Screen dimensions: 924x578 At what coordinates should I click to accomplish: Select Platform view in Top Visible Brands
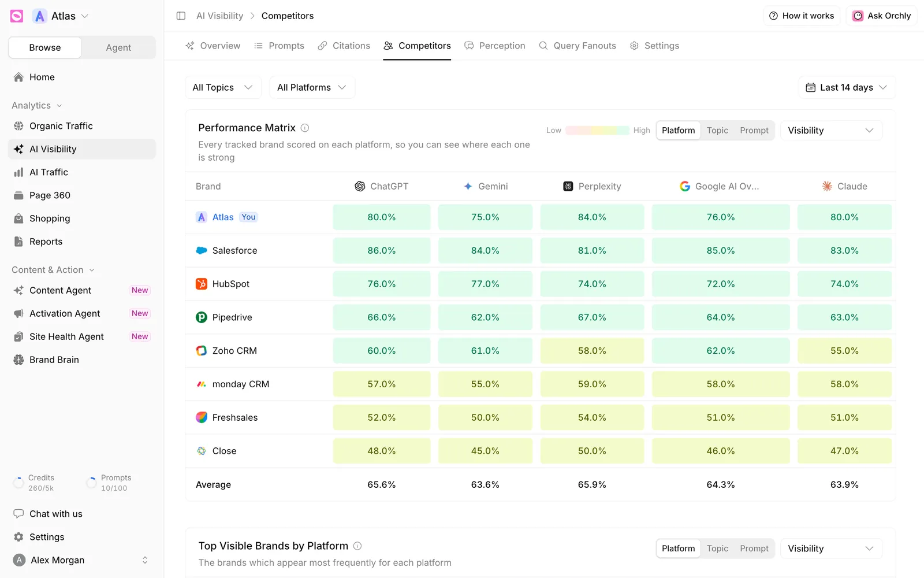click(x=679, y=549)
